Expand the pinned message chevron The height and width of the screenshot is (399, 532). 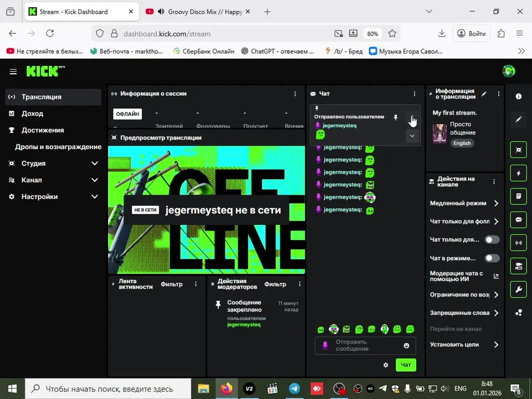click(412, 136)
